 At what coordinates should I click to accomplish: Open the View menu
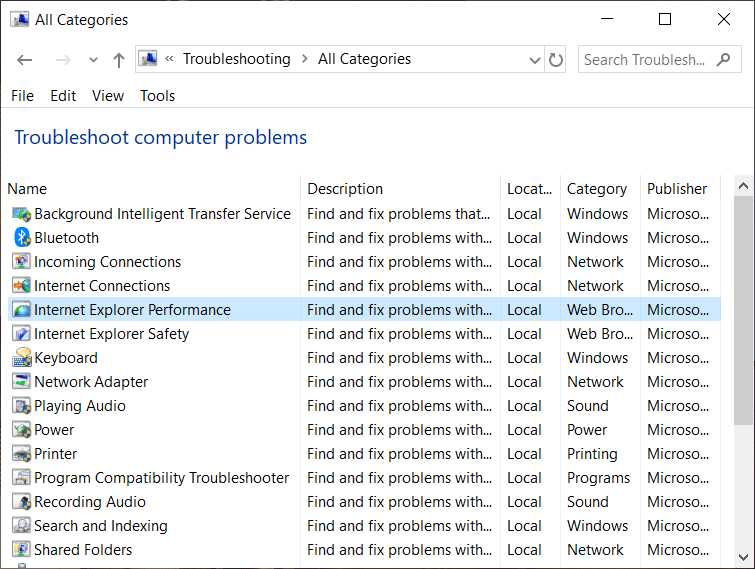pyautogui.click(x=108, y=96)
